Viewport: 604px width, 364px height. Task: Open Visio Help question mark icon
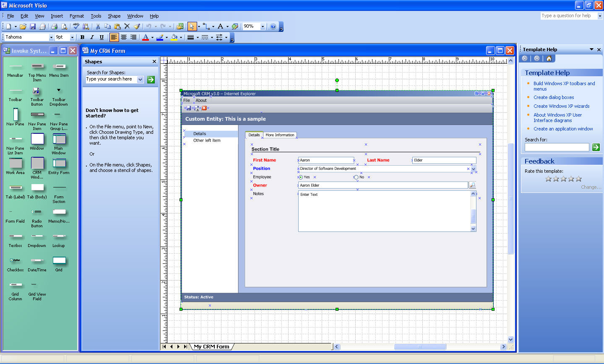(x=273, y=26)
